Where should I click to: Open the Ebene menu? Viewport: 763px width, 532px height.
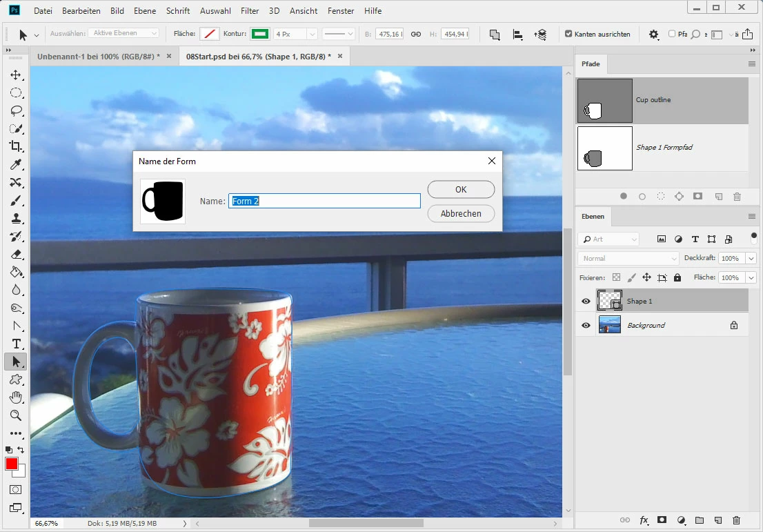[x=145, y=11]
